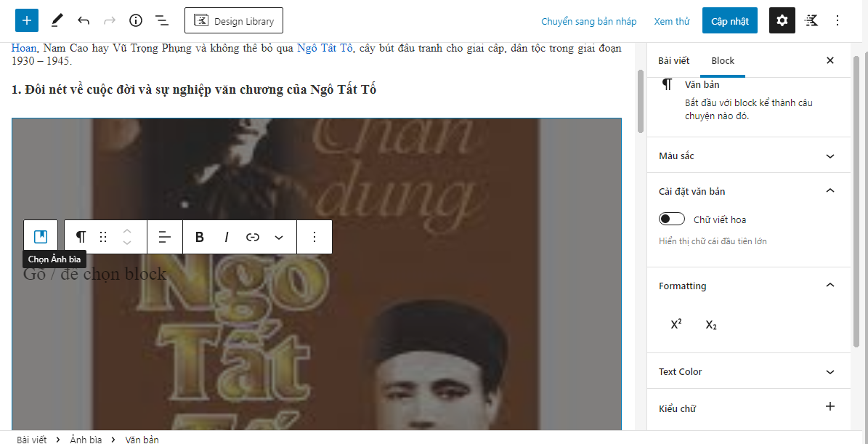Apply bold formatting in the block toolbar

200,237
